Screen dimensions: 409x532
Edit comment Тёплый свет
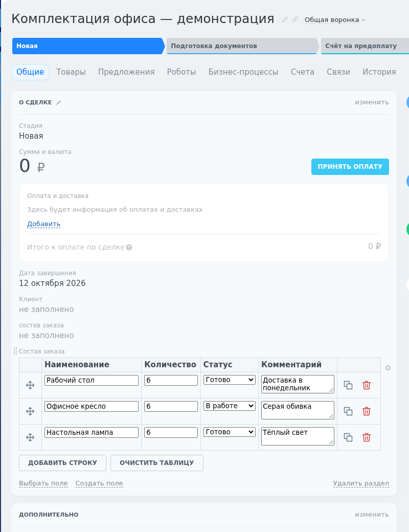(x=298, y=436)
